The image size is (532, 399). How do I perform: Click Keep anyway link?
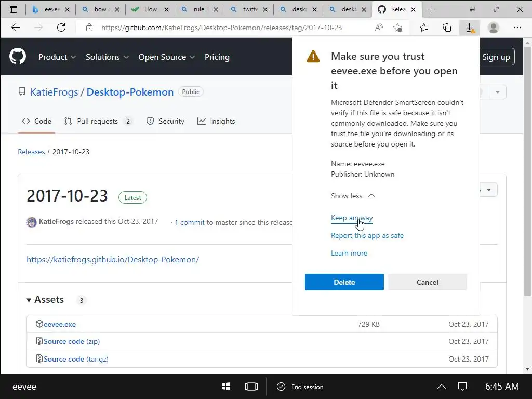pos(352,218)
